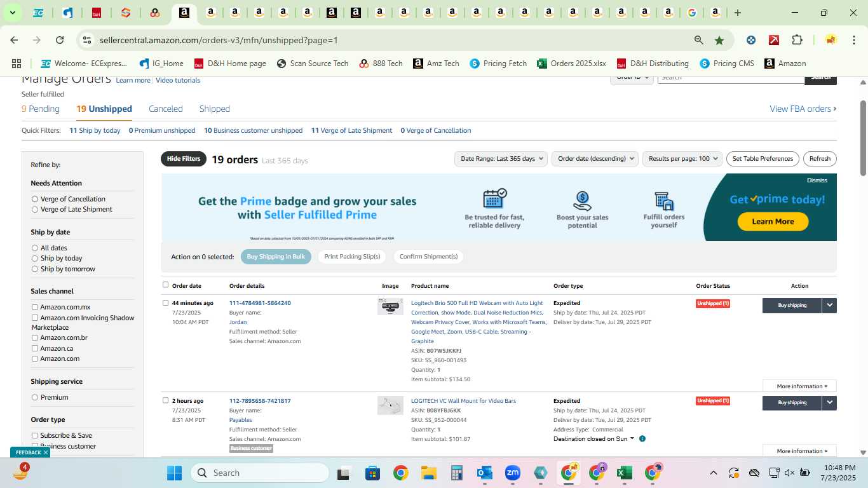
Task: Click Learn More on the Prime banner
Action: point(773,222)
